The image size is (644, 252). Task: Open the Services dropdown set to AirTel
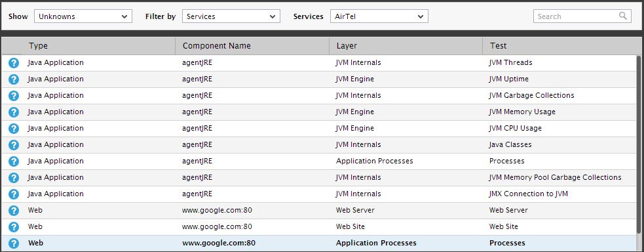pos(379,16)
